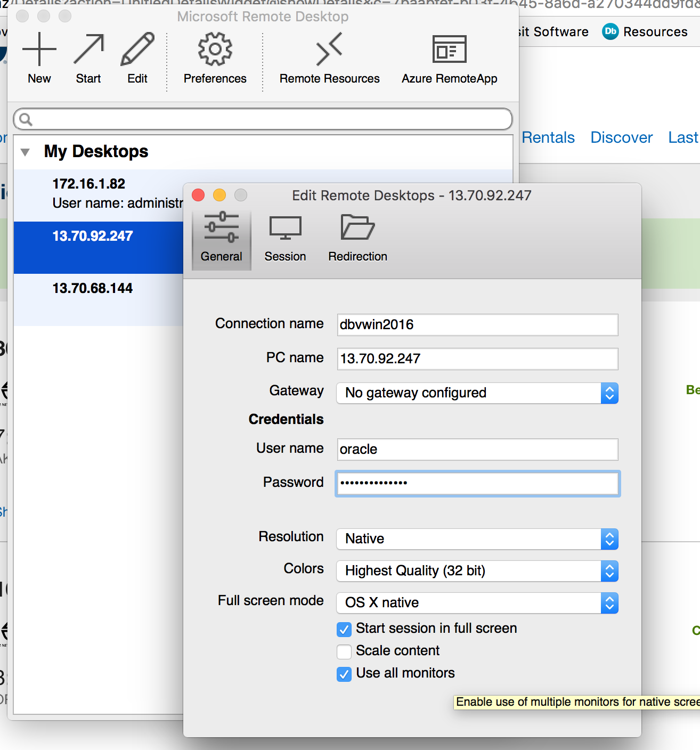Click the Start arrow icon
The height and width of the screenshot is (750, 700).
click(x=88, y=49)
